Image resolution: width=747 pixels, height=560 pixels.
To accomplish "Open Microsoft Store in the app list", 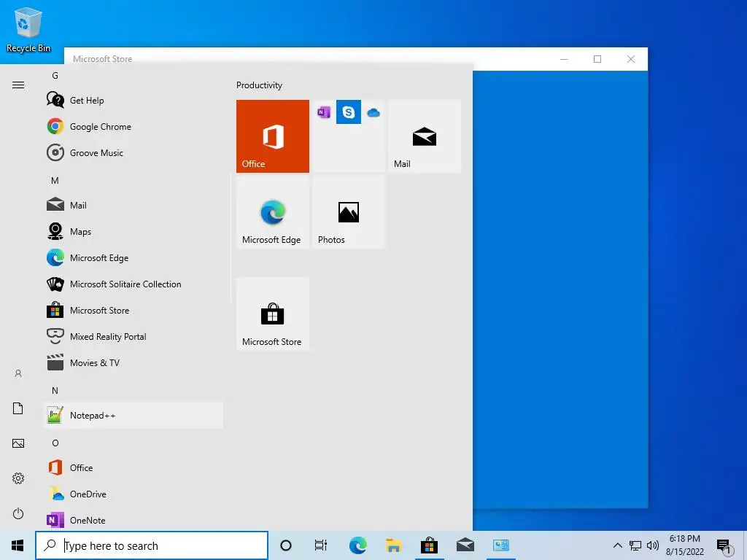I will [x=133, y=310].
